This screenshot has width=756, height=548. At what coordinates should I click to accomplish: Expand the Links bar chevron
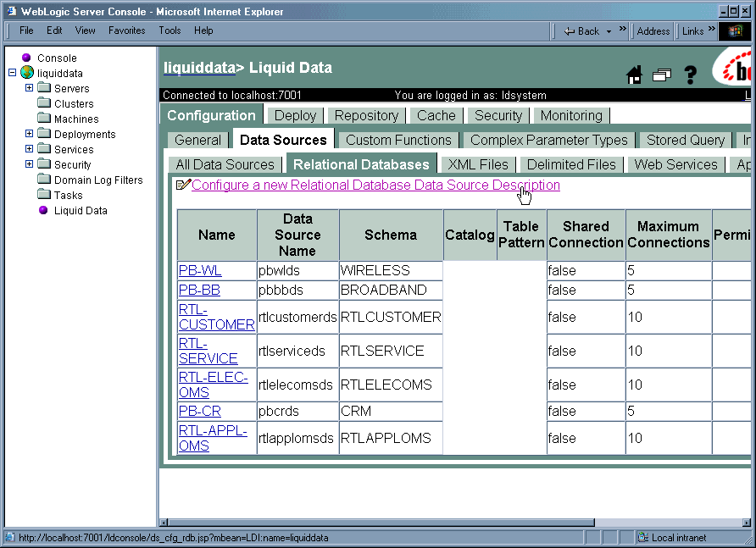point(712,29)
